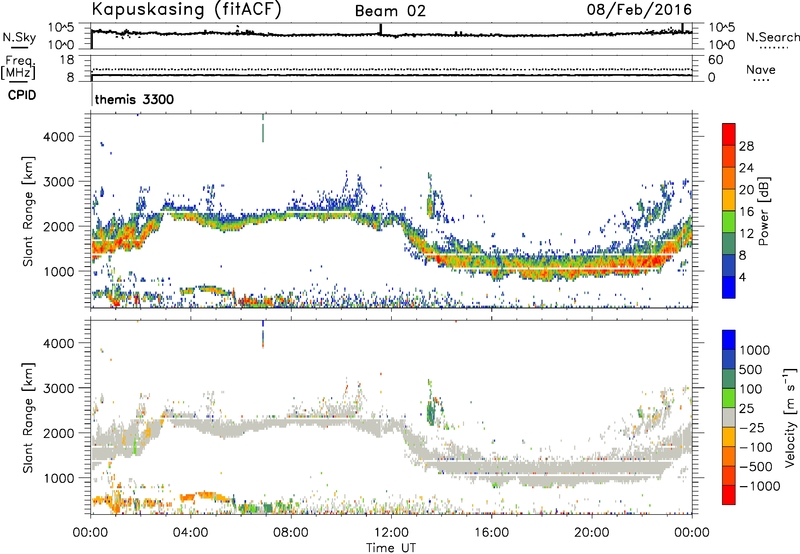Click the 'CPID' label

click(x=22, y=95)
